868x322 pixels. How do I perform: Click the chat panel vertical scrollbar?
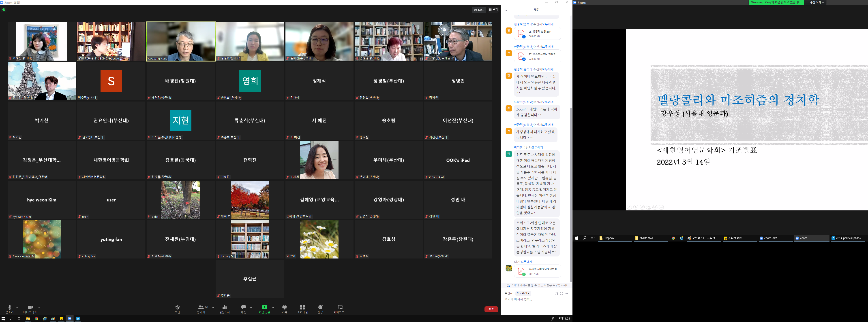pyautogui.click(x=571, y=195)
